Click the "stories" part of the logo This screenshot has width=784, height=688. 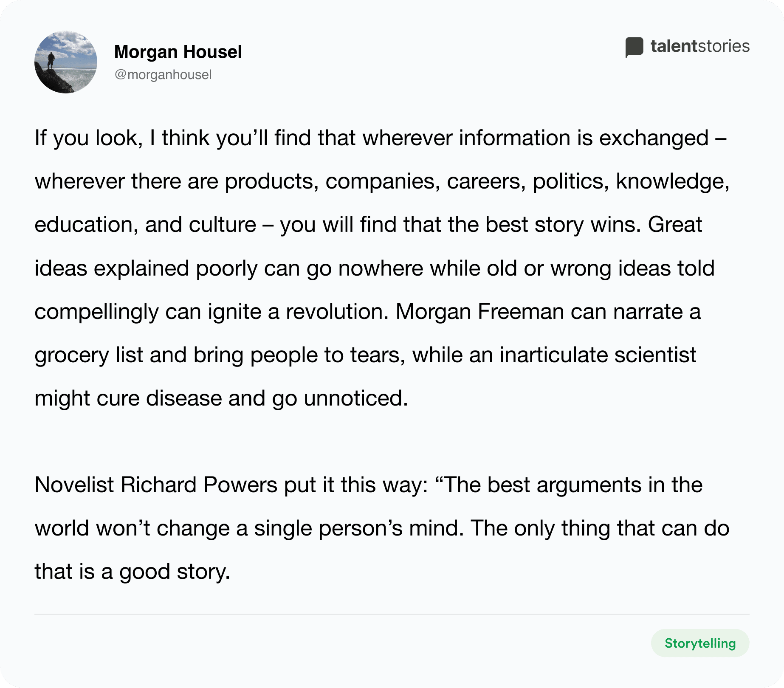tap(724, 46)
